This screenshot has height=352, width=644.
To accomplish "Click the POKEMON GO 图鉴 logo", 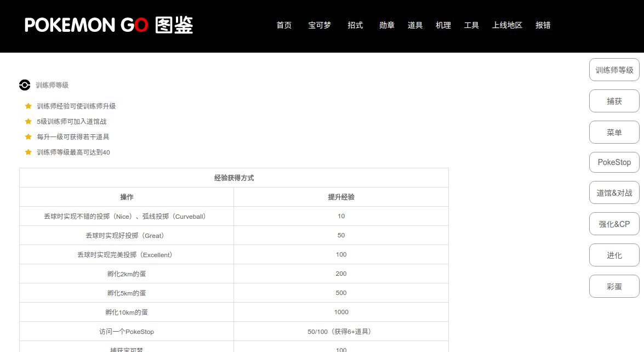I will click(109, 25).
